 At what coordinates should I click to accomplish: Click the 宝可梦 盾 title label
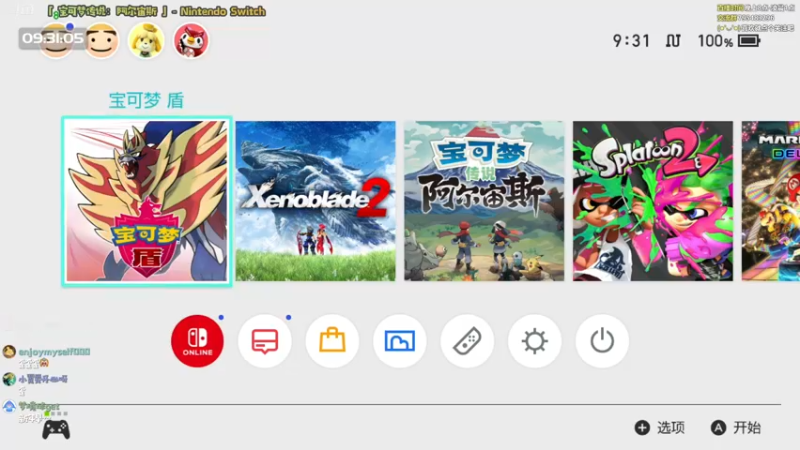(146, 101)
